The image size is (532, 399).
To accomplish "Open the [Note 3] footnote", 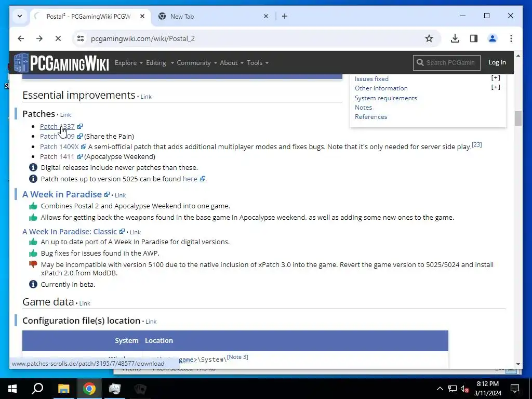I will point(237,357).
